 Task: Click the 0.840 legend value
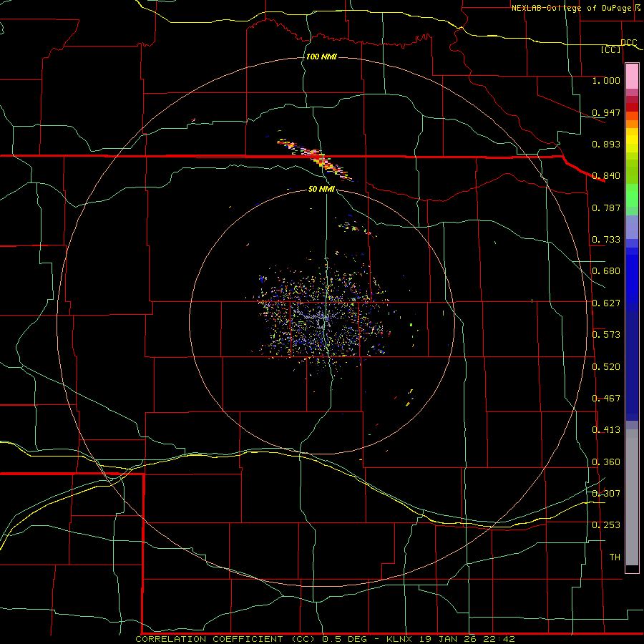pyautogui.click(x=606, y=175)
